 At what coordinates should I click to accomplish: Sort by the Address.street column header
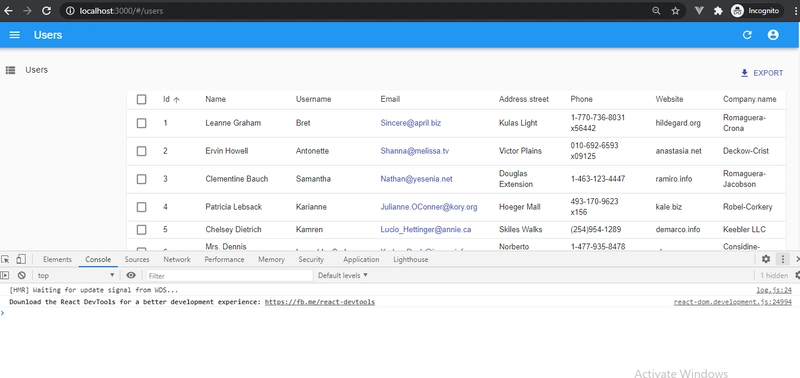click(x=524, y=99)
